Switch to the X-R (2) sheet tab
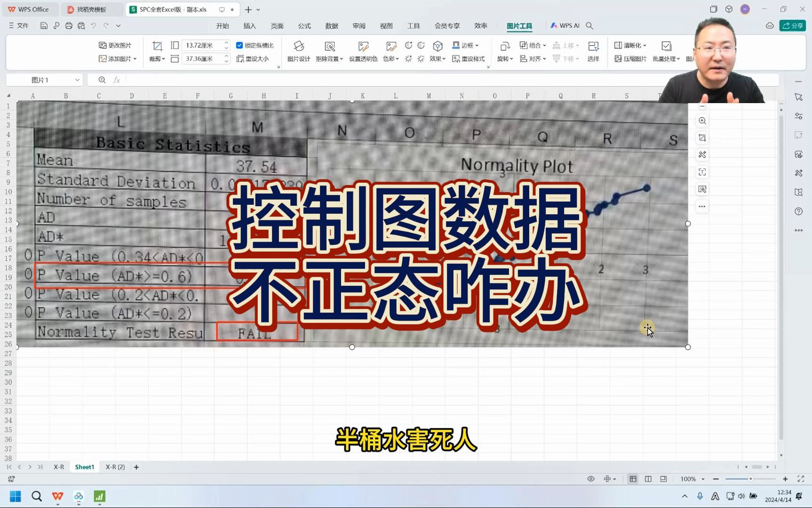812x508 pixels. (114, 467)
